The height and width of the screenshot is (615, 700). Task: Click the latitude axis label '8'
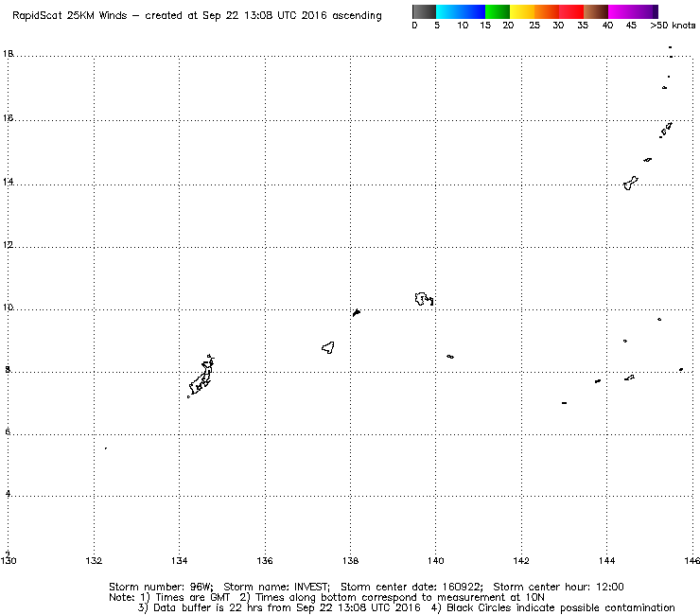[8, 369]
